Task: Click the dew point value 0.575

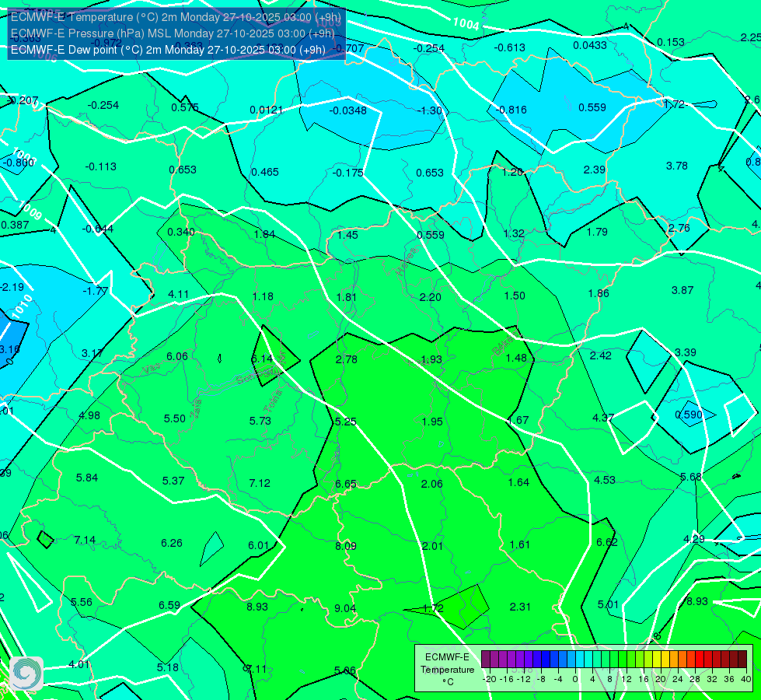Action: (x=185, y=107)
